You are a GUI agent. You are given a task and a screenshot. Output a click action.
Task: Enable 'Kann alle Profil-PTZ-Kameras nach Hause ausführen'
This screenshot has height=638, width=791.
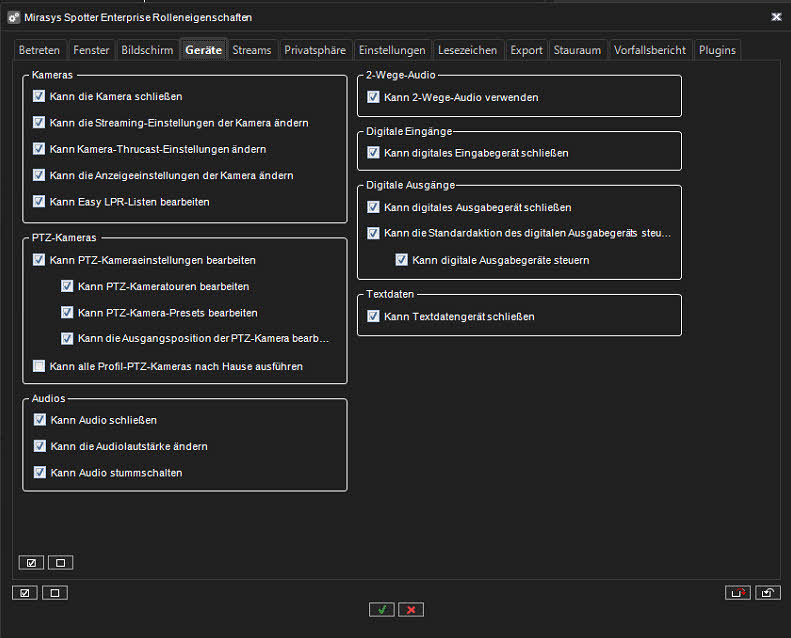39,366
